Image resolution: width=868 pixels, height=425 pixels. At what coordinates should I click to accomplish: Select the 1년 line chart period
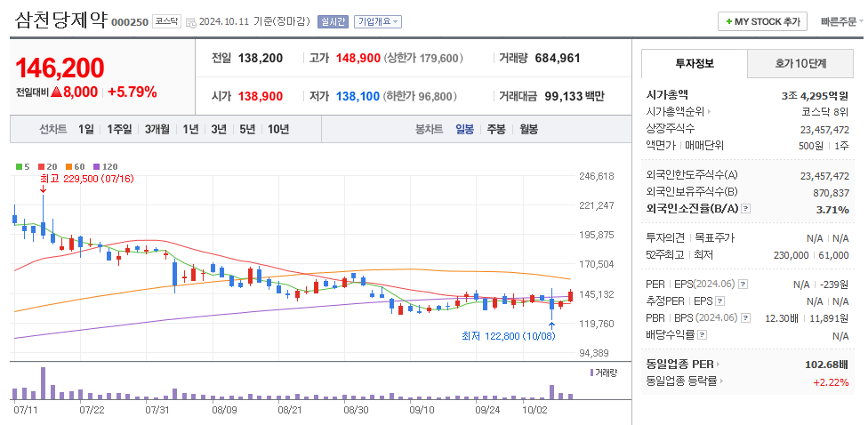pos(190,130)
